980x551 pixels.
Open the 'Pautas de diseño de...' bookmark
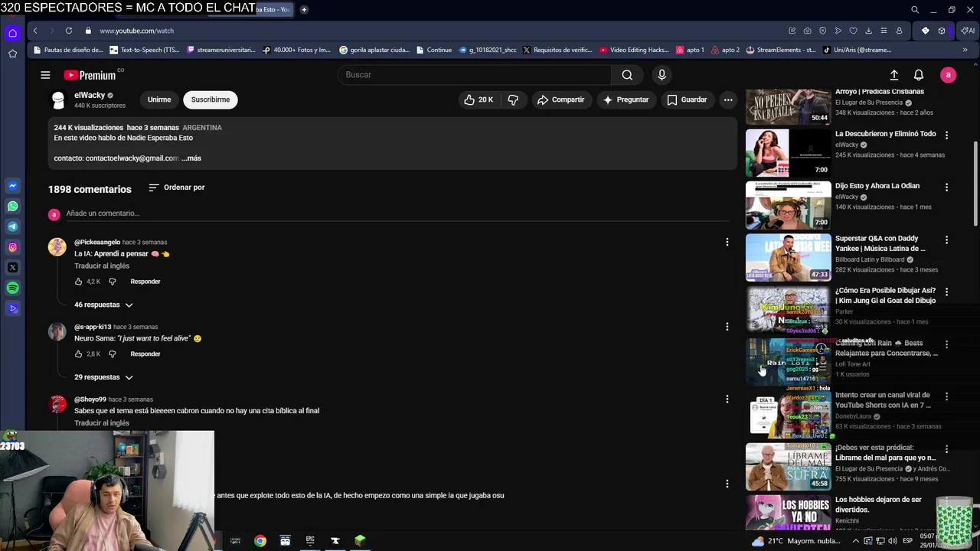coord(68,50)
